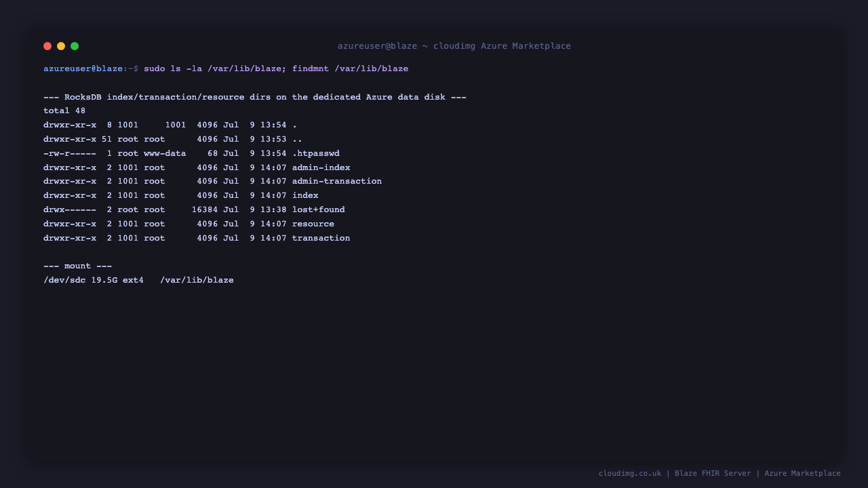
Task: Click the 'sudo ls -la /var/lib/blaze; findmnt /var/lib/blaze' command
Action: [x=276, y=69]
